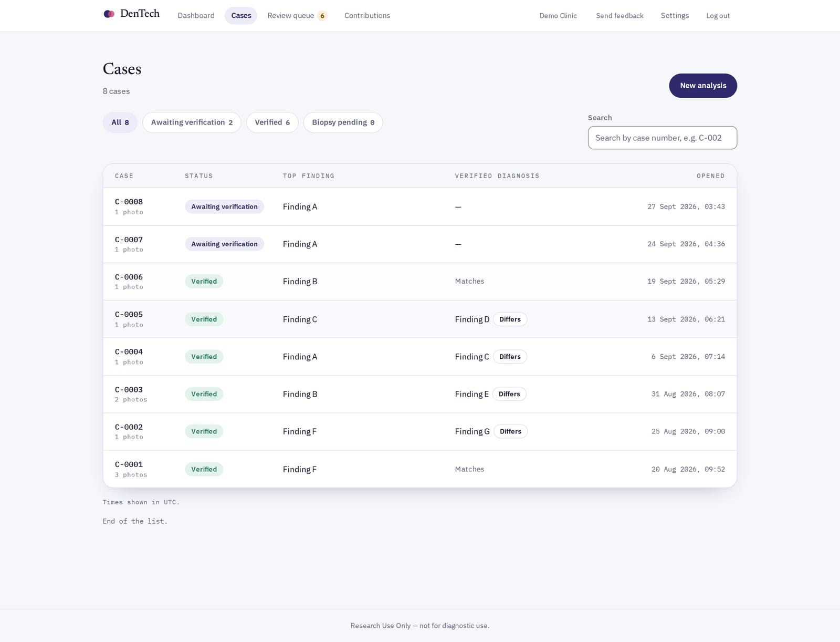Filter by Biopsy pending cases
Screen dimensions: 840x642
click(x=343, y=122)
